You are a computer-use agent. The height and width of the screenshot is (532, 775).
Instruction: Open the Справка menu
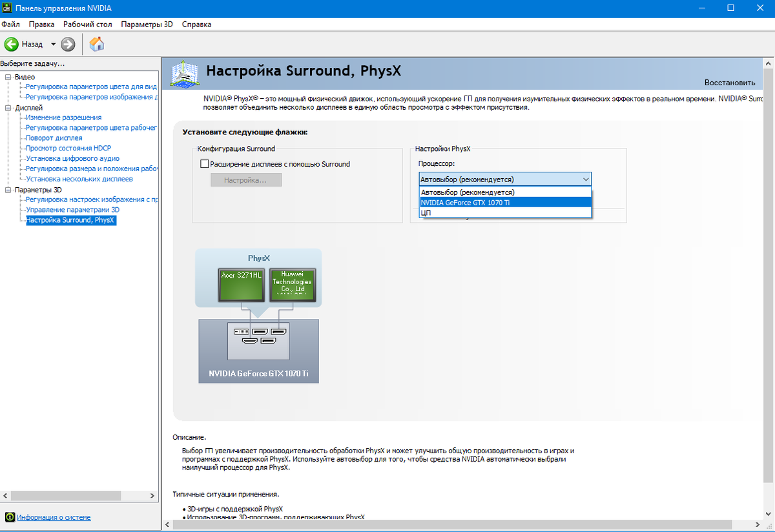[196, 25]
